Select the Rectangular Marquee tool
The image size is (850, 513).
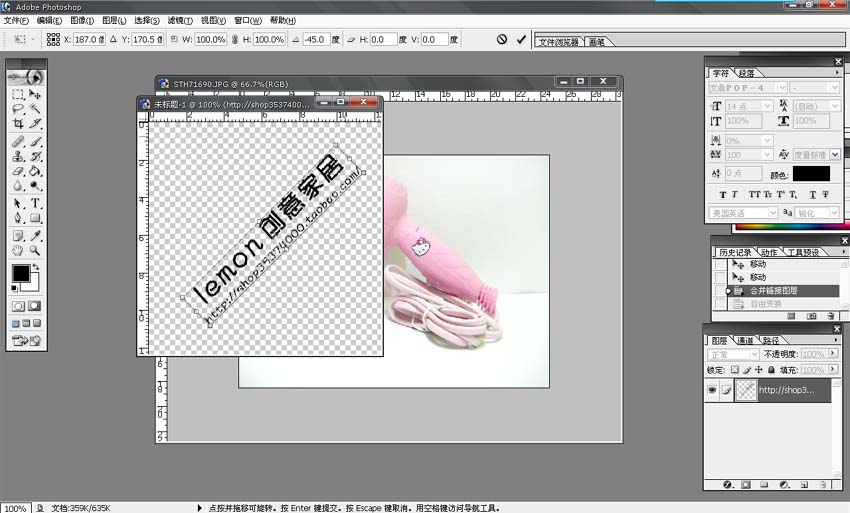click(18, 94)
